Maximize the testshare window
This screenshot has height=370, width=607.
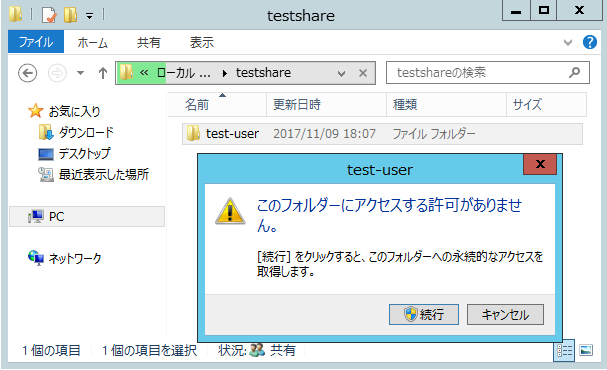(x=544, y=10)
